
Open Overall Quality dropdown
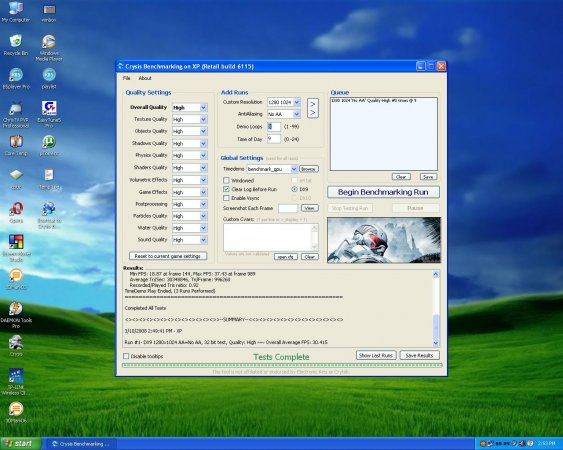pos(204,107)
